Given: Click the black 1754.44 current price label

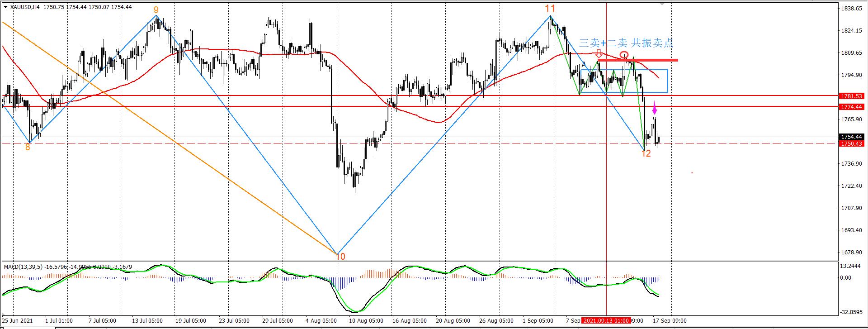Looking at the screenshot, I should 851,137.
